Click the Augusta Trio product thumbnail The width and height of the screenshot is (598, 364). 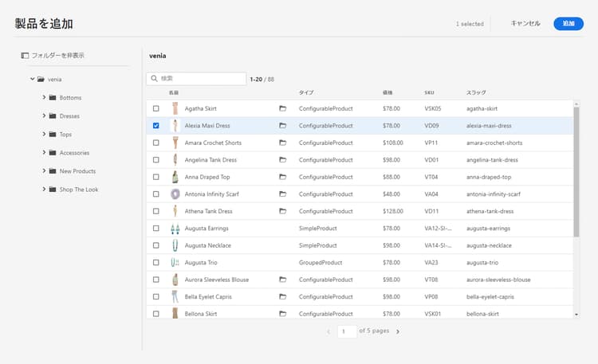coord(175,263)
